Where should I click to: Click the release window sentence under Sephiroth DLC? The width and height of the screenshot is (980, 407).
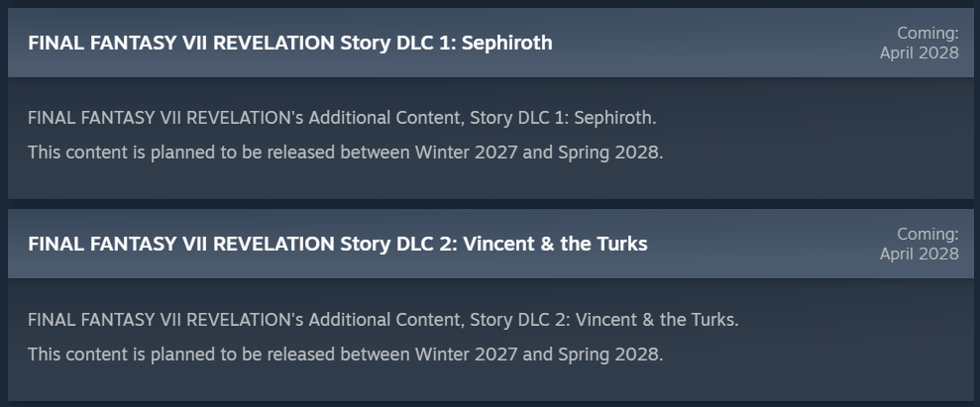click(345, 153)
